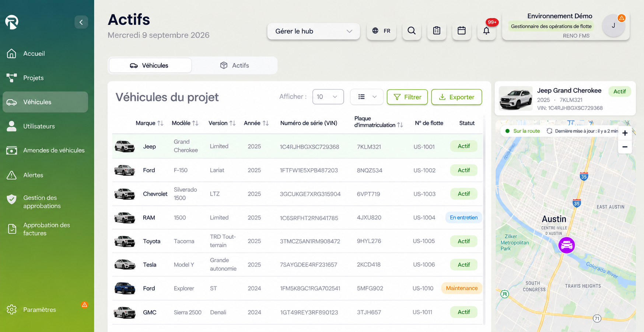Image resolution: width=644 pixels, height=332 pixels.
Task: Click the En entretien status badge
Action: 463,217
